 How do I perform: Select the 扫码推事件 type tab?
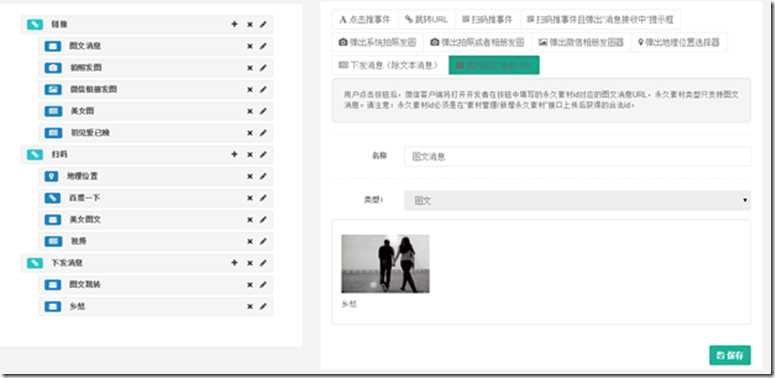487,20
